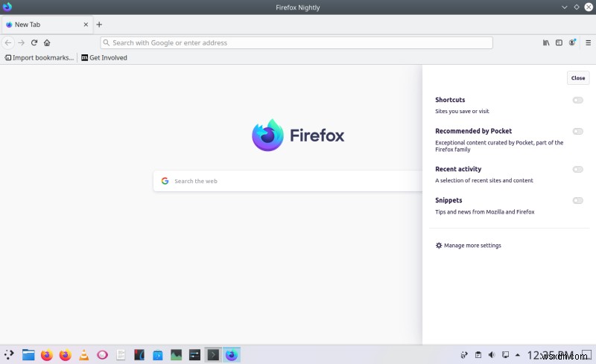Image resolution: width=596 pixels, height=364 pixels.
Task: Open the KDE application launcher
Action: pos(9,355)
